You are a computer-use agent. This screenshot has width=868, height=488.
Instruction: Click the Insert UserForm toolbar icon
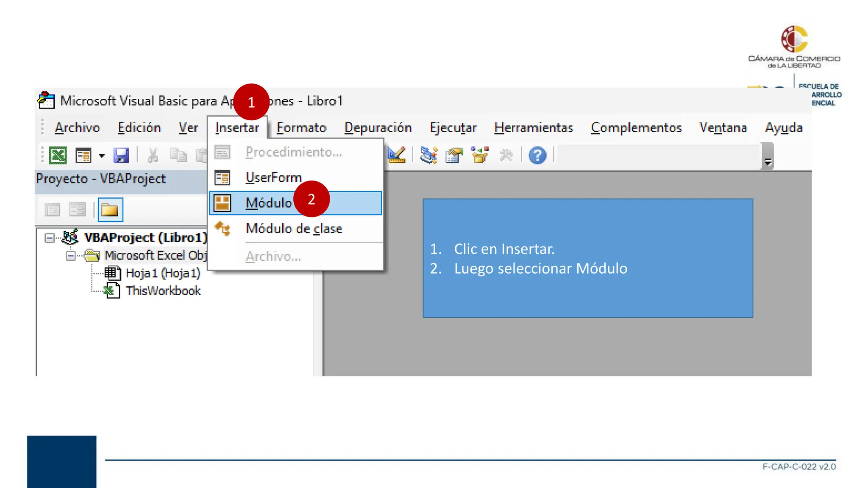pos(83,155)
